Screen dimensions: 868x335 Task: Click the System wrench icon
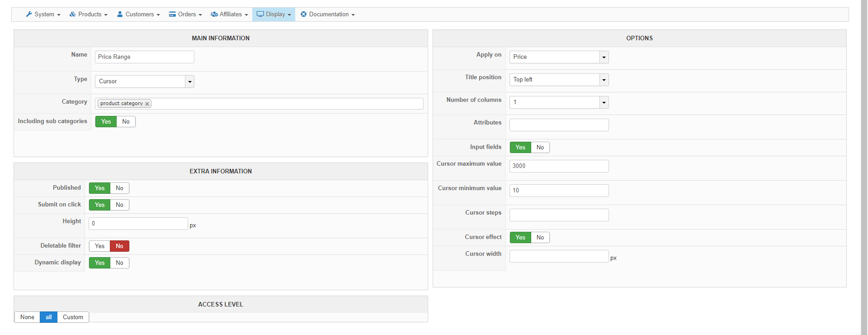tap(29, 14)
